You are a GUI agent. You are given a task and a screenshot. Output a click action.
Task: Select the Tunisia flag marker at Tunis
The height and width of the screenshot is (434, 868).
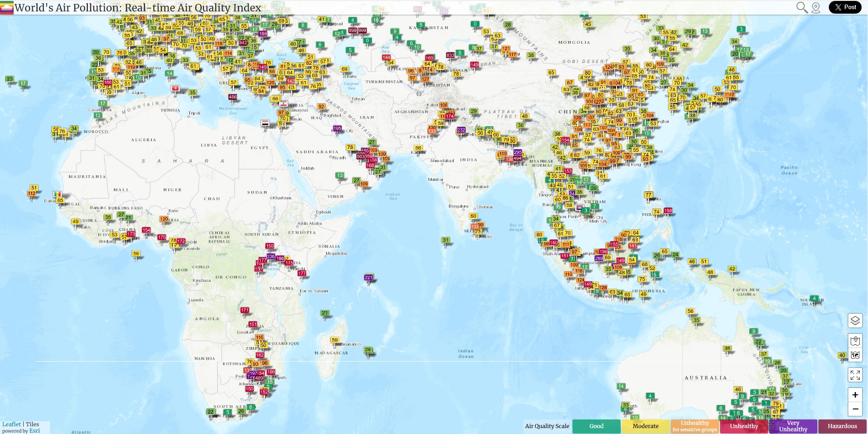175,88
